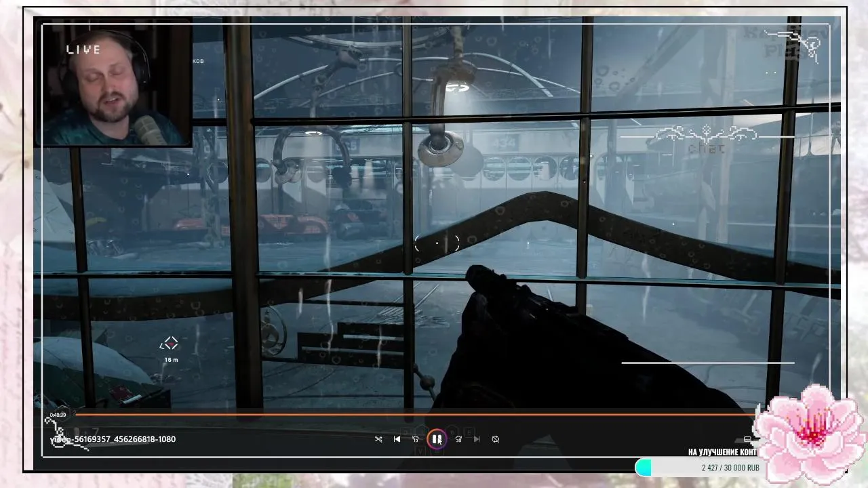Viewport: 868px width, 488px height.
Task: Click the 'chat' overlay label
Action: pyautogui.click(x=707, y=148)
